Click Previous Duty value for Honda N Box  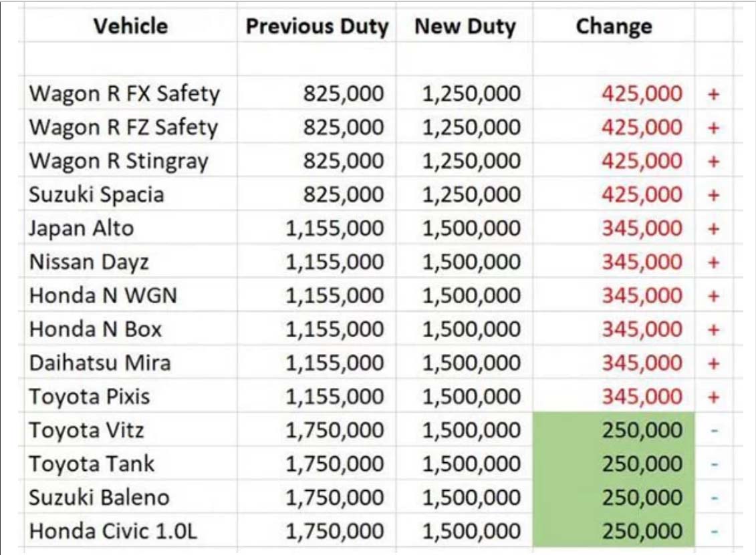[x=335, y=329]
